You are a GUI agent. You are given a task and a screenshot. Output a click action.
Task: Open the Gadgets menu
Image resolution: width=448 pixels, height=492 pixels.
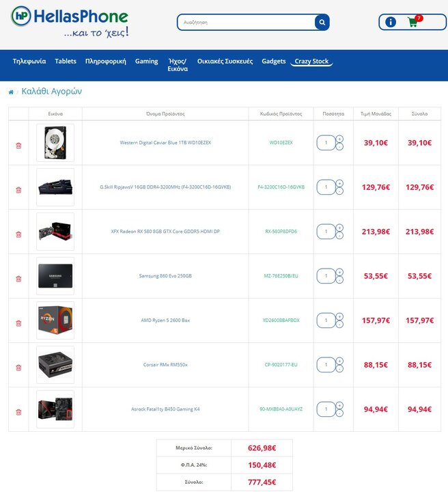click(x=274, y=61)
